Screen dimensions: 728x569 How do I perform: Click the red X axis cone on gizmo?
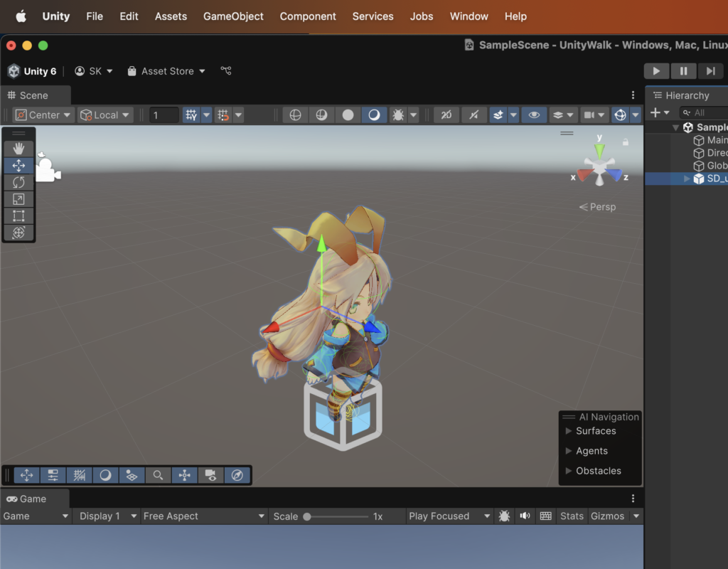584,175
